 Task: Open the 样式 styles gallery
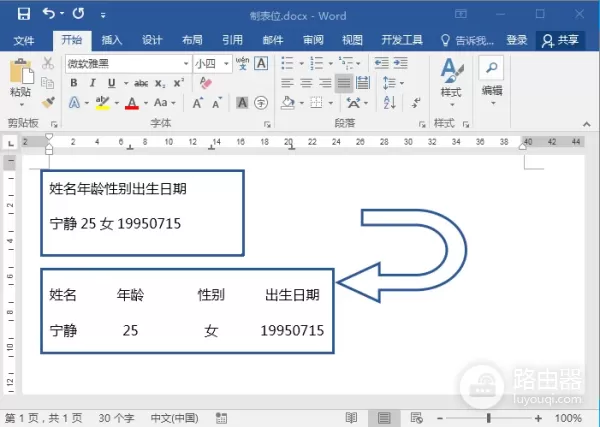point(452,83)
